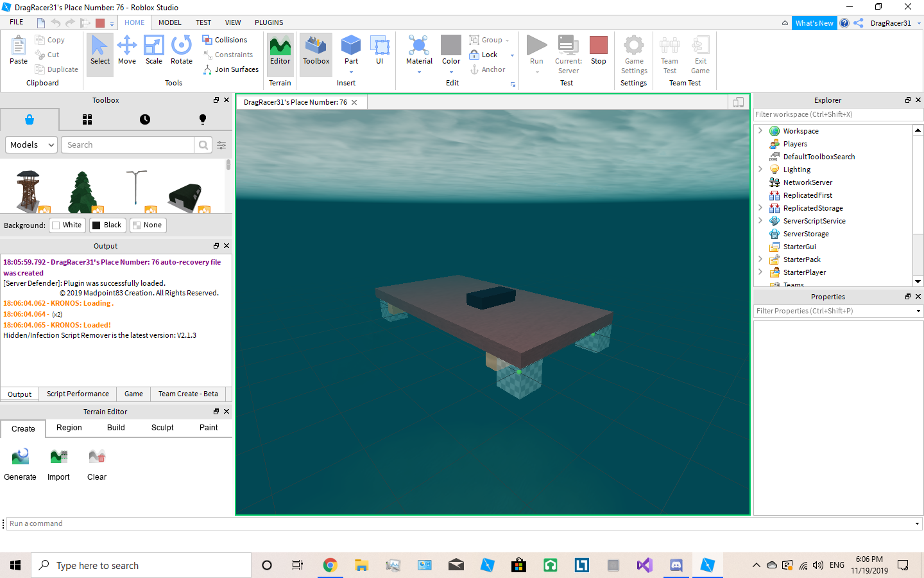Click the What's New button

(814, 23)
